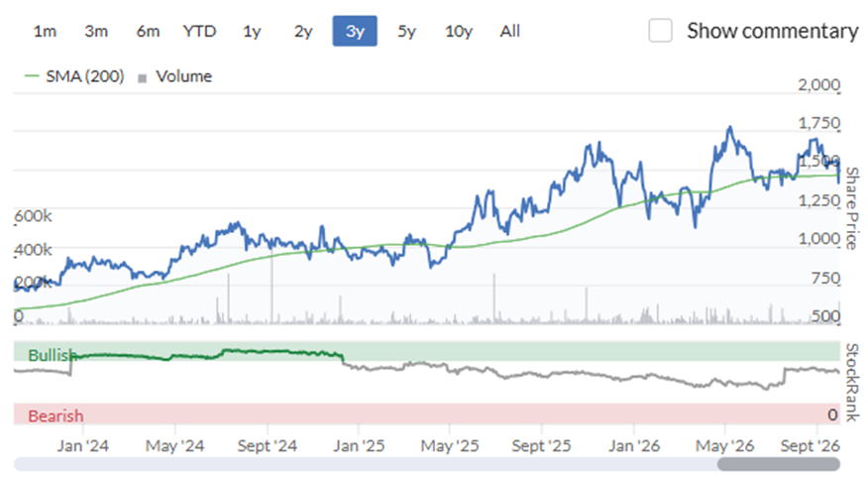
Task: Show the All time range
Action: [x=510, y=31]
